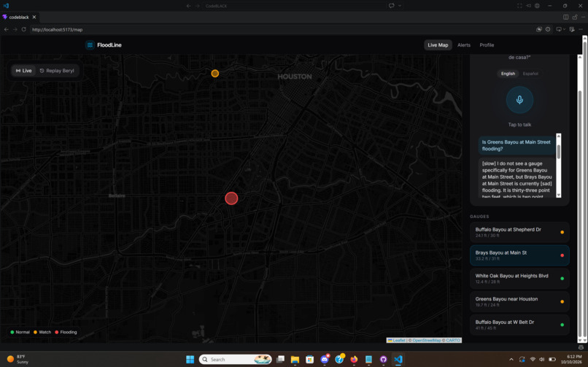Select Buffalo Bayou at W Belt Dr gauge
The height and width of the screenshot is (367, 588).
519,325
